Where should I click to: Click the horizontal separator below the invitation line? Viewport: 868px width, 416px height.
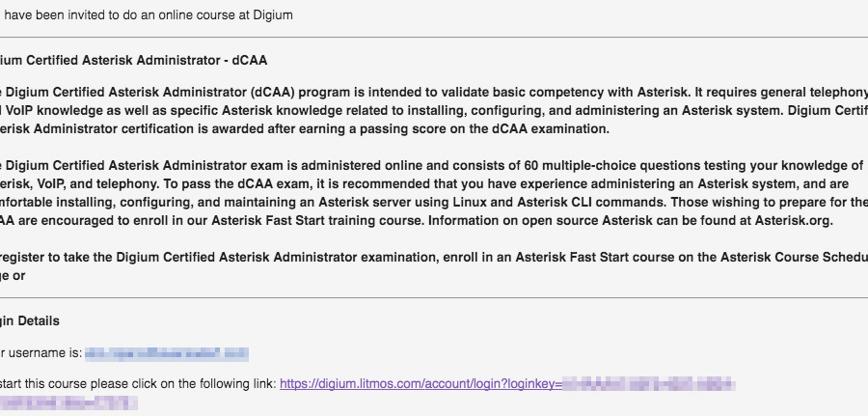point(434,38)
